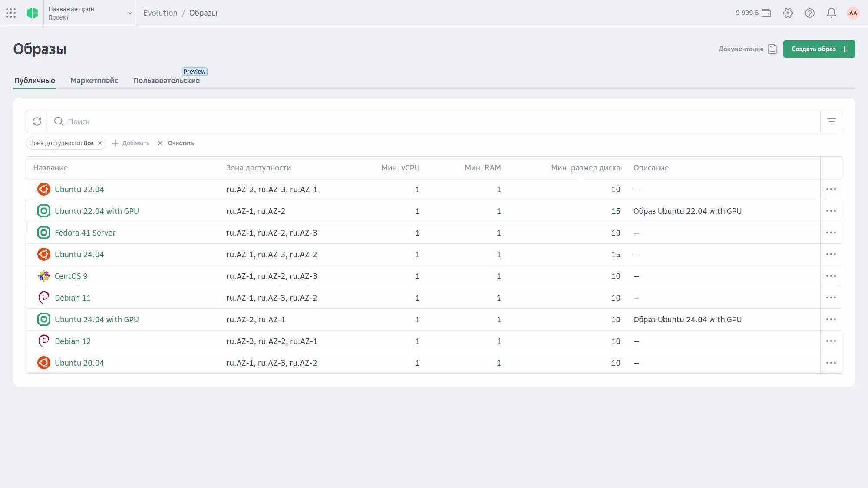Open the Debian 12 image link

73,341
